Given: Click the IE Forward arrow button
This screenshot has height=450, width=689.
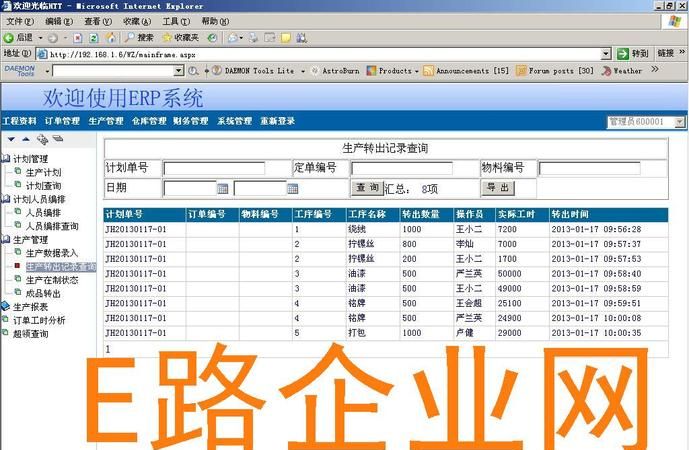Looking at the screenshot, I should point(53,38).
